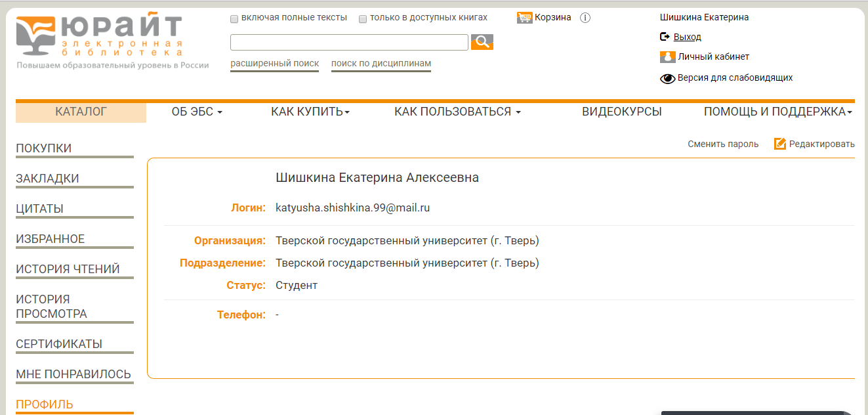The image size is (868, 415).
Task: Click the logout icon beside Выход
Action: pos(665,37)
